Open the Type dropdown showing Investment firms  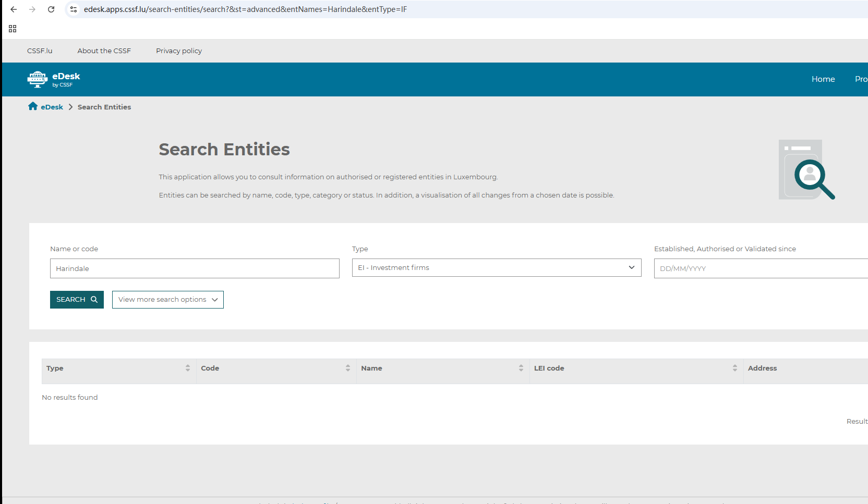(x=496, y=268)
